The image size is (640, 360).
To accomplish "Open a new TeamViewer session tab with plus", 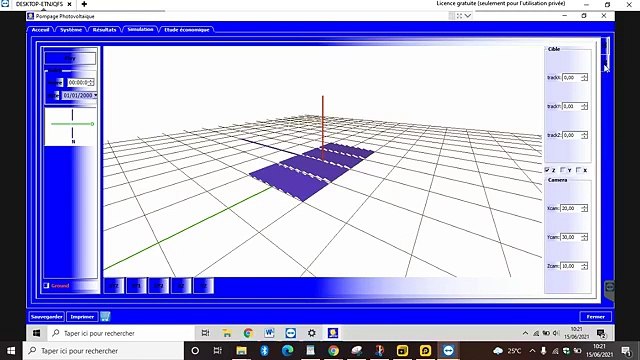I will click(x=84, y=4).
